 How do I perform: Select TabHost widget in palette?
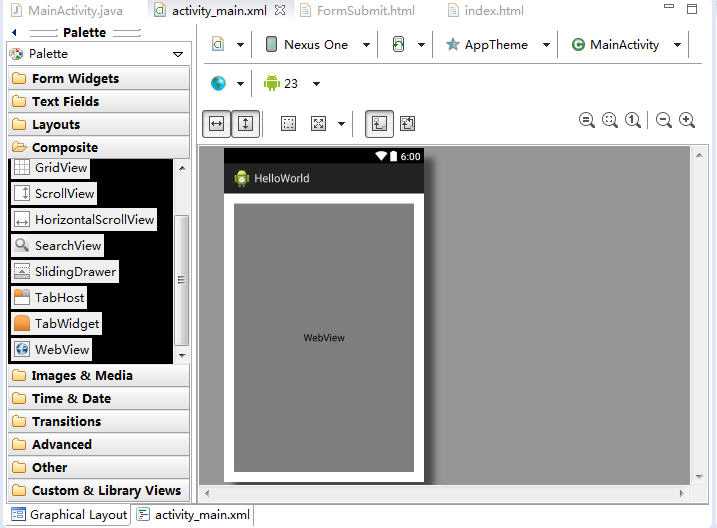click(48, 298)
